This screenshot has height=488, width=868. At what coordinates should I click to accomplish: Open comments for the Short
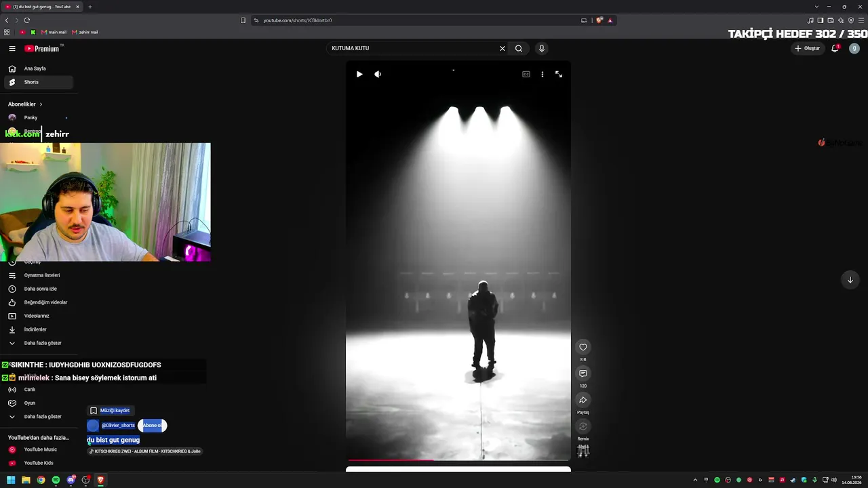(583, 373)
